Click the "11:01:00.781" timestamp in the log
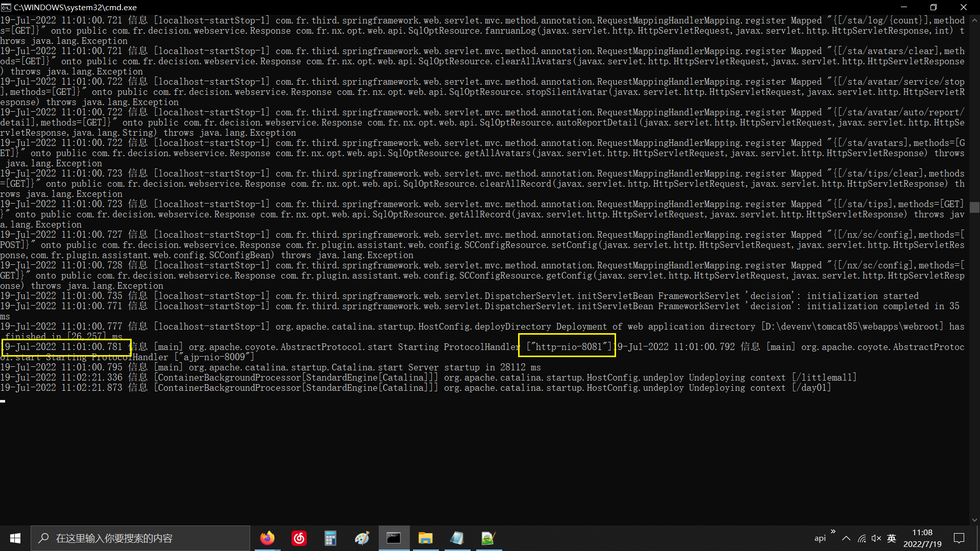980x551 pixels. [x=92, y=347]
